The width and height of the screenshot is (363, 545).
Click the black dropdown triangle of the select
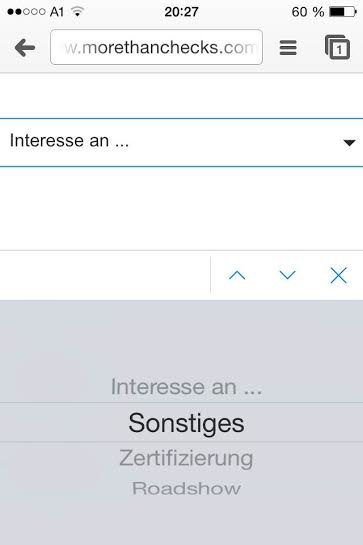349,143
